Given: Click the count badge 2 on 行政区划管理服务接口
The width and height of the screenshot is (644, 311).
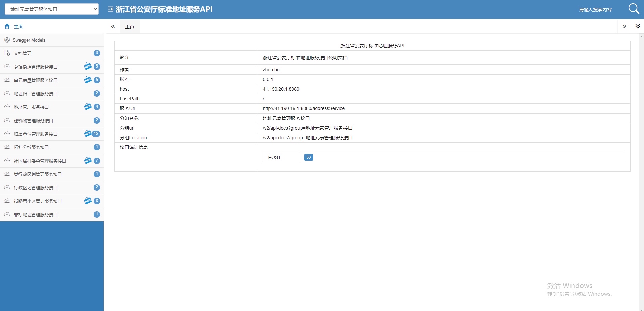Looking at the screenshot, I should click(x=97, y=187).
